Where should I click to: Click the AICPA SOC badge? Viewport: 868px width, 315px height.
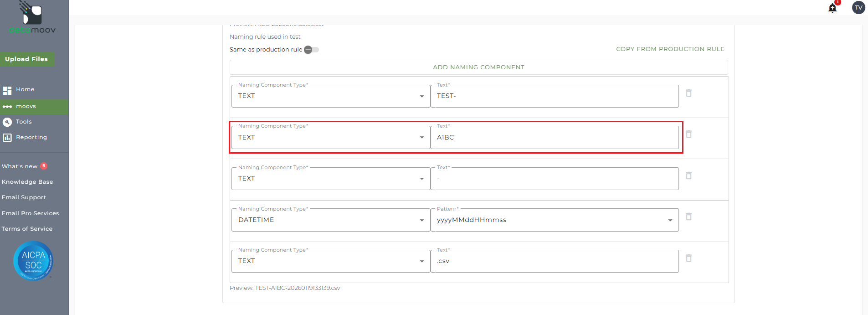(33, 261)
